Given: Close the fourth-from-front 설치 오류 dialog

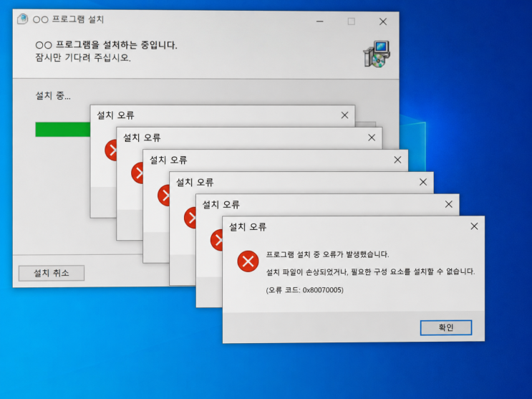Looking at the screenshot, I should (x=397, y=160).
